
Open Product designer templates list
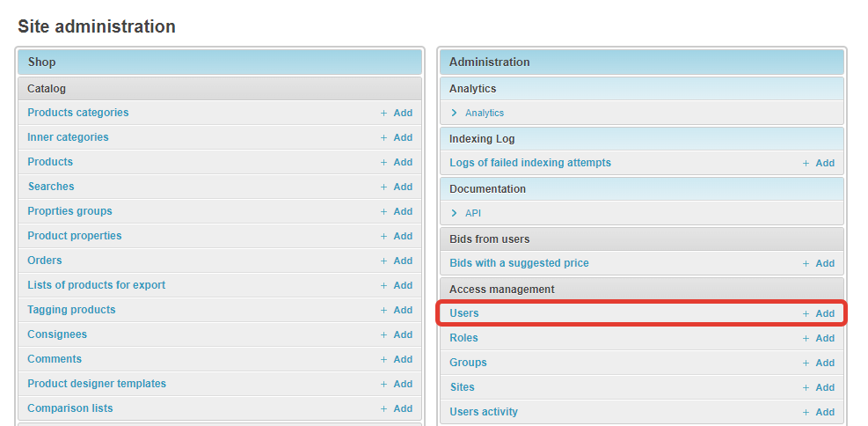[x=97, y=384]
